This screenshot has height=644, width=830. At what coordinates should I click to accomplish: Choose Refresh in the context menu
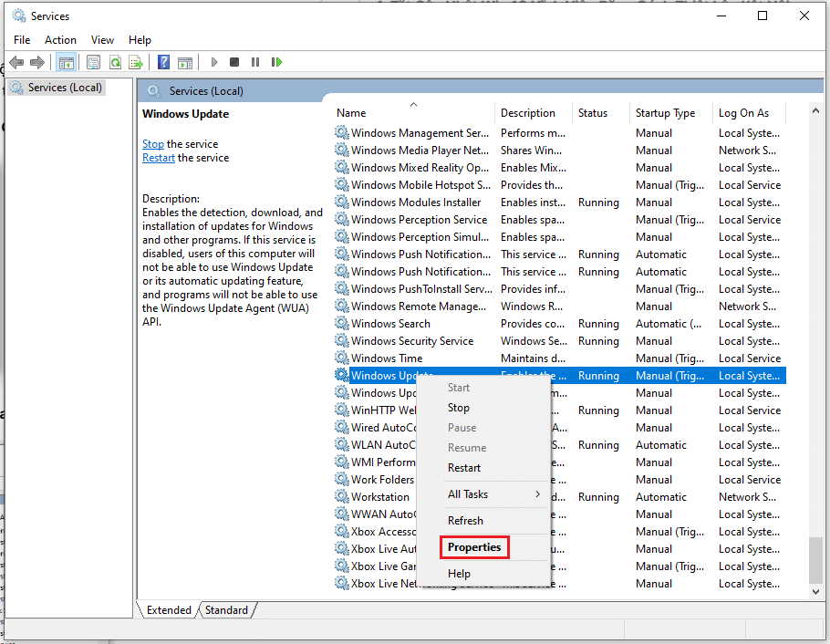(x=465, y=521)
